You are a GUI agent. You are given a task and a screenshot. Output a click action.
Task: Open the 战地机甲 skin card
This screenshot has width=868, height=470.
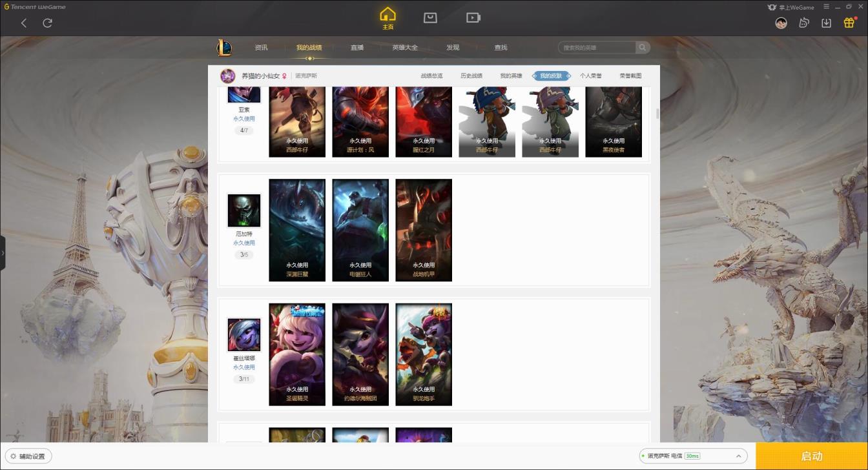click(424, 230)
